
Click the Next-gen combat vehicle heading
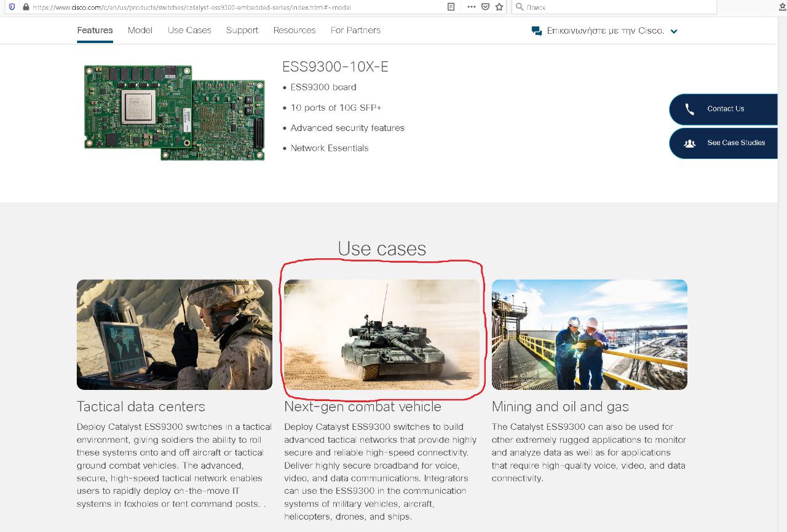pos(363,407)
